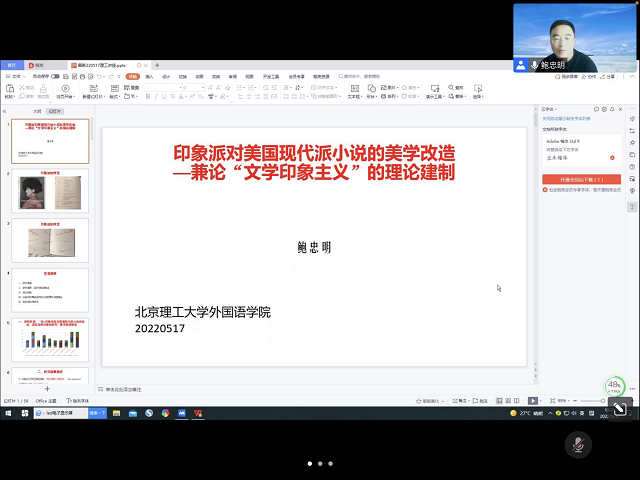The height and width of the screenshot is (480, 640).
Task: Switch to slide sorter view icon
Action: 508,401
